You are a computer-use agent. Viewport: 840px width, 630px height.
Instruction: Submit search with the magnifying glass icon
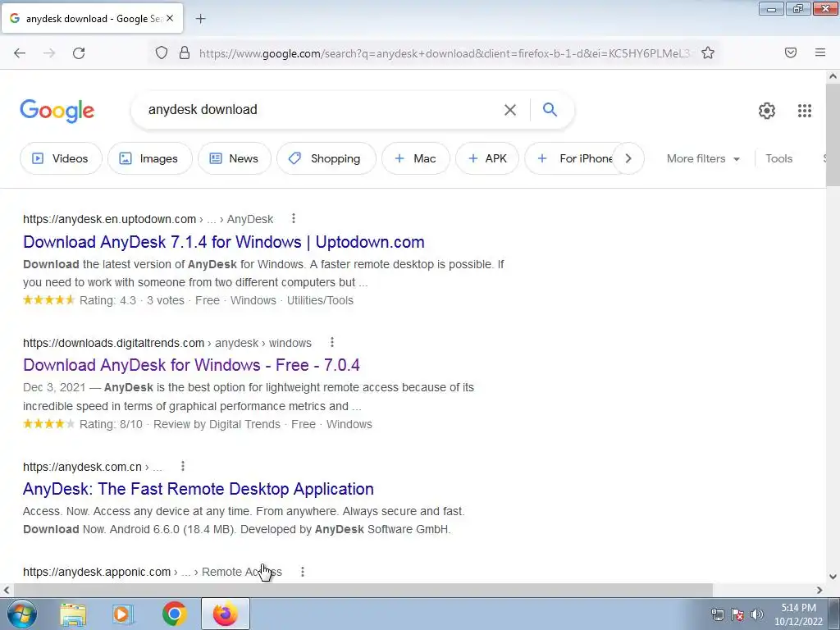click(550, 109)
